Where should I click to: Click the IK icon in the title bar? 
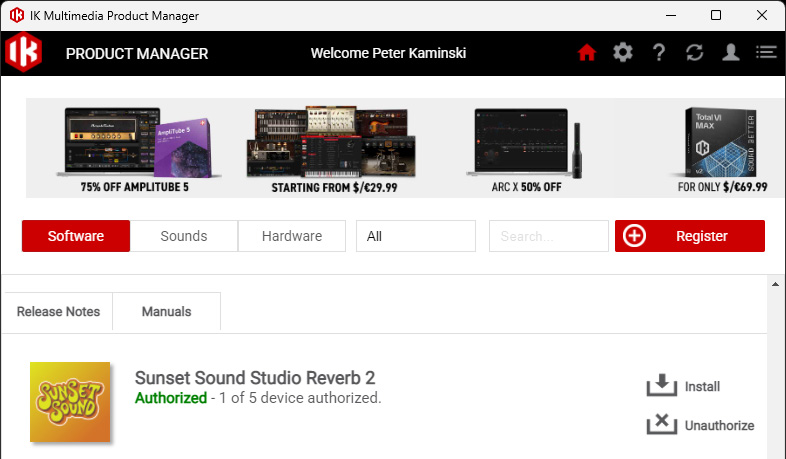pyautogui.click(x=17, y=15)
